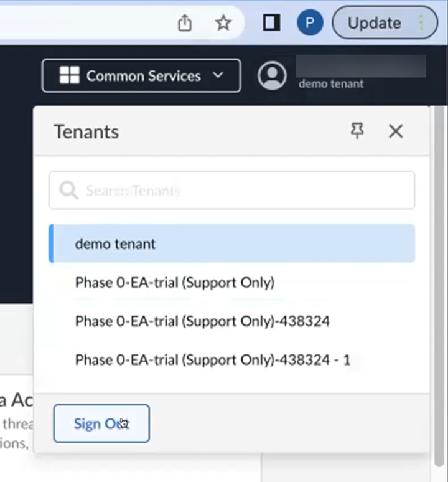Focus the Search Tenants input field

(x=243, y=190)
